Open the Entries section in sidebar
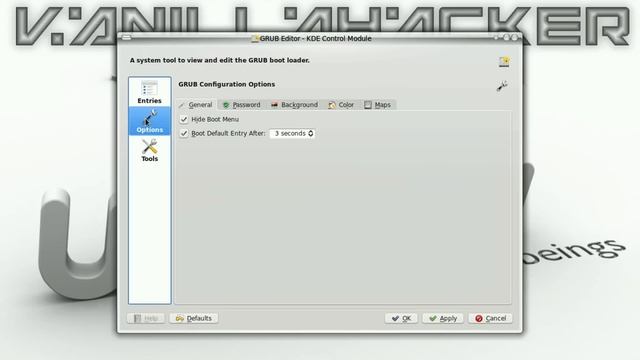This screenshot has height=360, width=640. point(149,92)
